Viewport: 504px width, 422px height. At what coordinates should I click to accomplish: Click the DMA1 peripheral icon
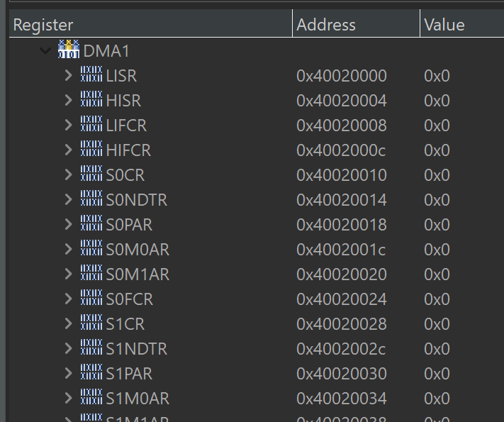click(69, 49)
